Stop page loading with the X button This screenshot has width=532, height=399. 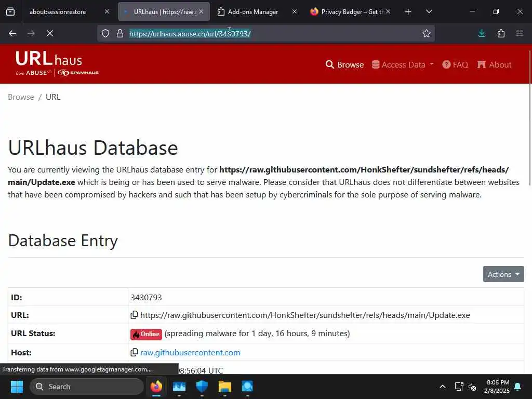pos(50,33)
